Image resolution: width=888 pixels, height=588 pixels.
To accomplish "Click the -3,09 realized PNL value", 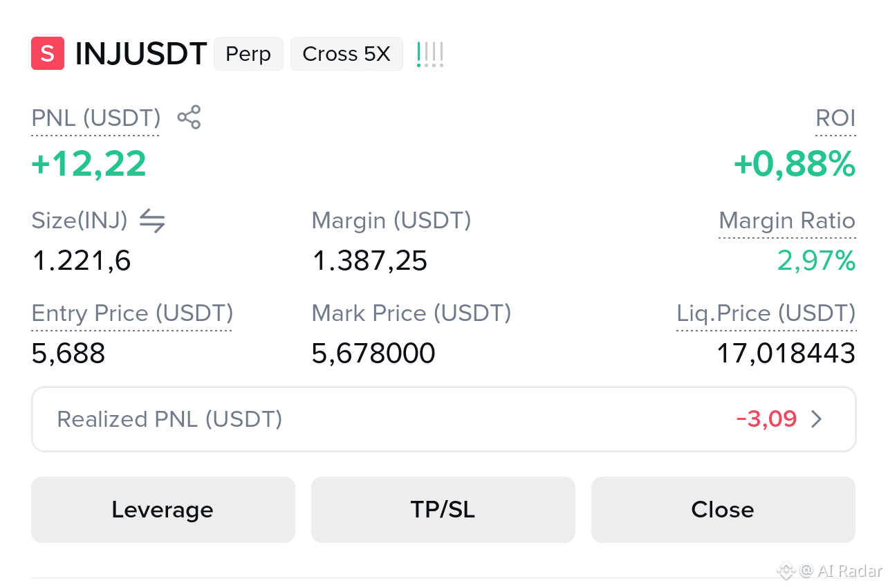I will pyautogui.click(x=767, y=419).
